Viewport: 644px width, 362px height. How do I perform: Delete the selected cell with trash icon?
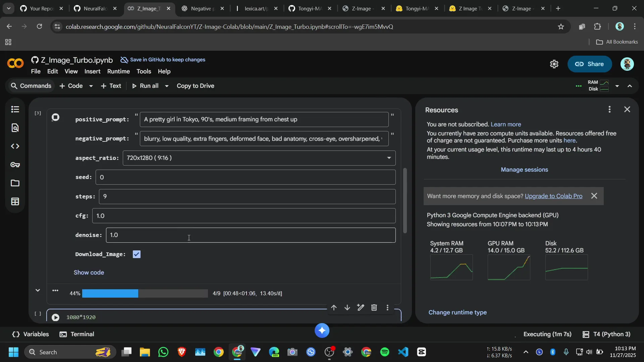374,308
